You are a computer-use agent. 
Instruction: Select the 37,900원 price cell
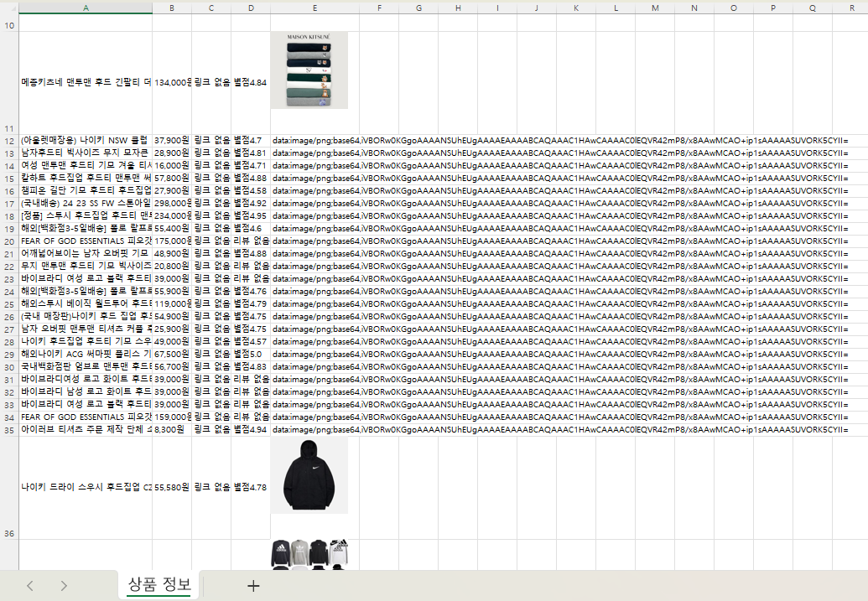[x=172, y=141]
